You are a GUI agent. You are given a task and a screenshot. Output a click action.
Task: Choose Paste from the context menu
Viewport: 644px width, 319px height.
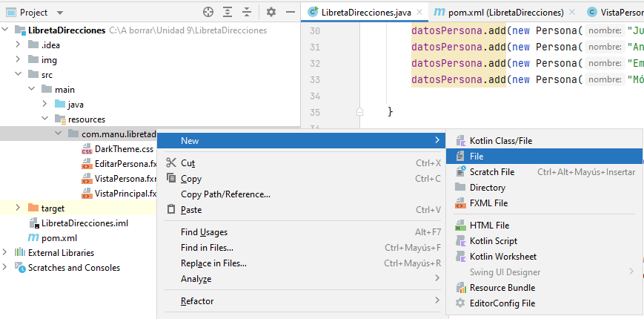pyautogui.click(x=302, y=210)
